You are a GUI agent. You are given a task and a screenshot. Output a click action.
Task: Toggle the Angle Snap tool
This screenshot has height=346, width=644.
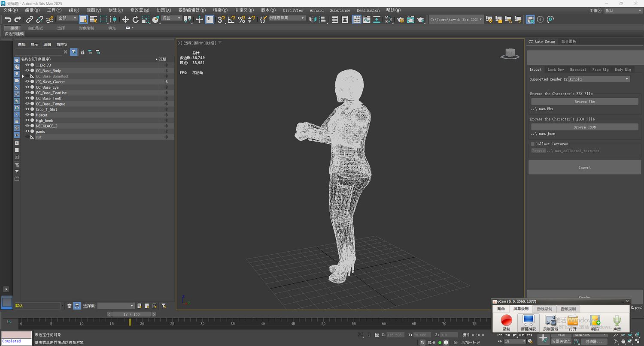point(231,19)
